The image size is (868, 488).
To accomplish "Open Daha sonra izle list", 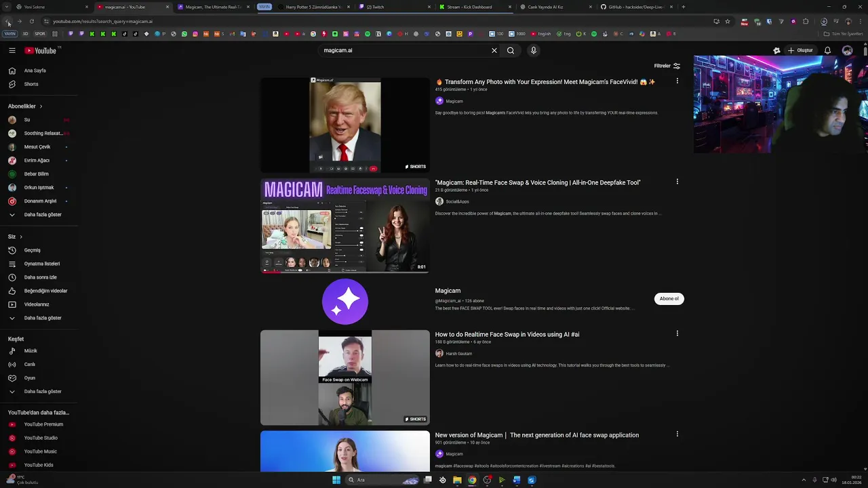I will click(40, 277).
